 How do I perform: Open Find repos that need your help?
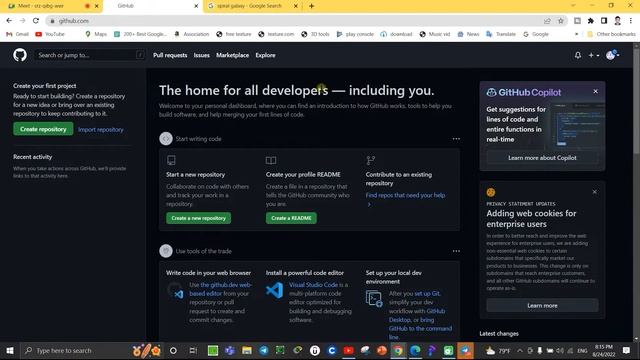pos(405,195)
